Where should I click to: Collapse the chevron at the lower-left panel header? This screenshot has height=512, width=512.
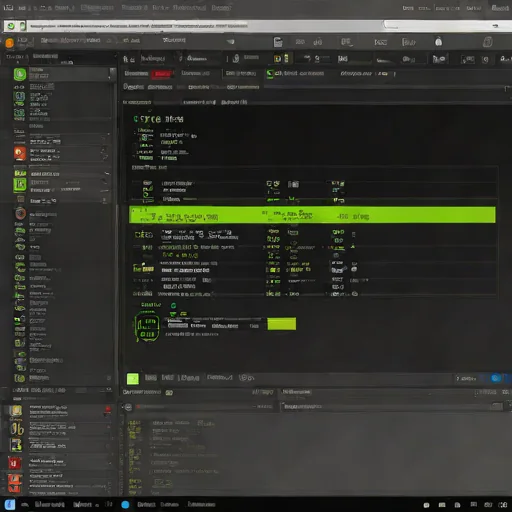[x=109, y=389]
